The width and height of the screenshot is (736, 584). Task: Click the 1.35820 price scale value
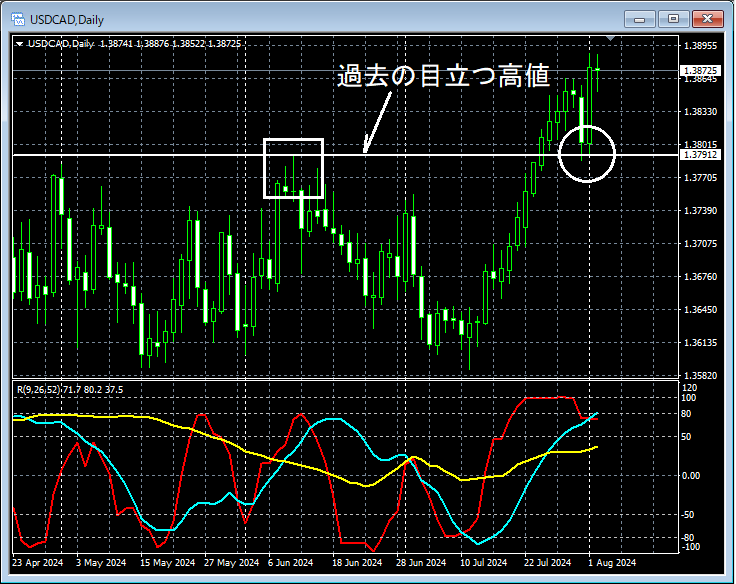pos(700,376)
